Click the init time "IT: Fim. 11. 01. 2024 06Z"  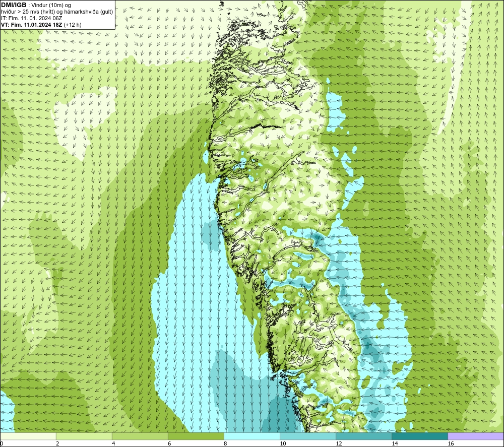[x=31, y=18]
